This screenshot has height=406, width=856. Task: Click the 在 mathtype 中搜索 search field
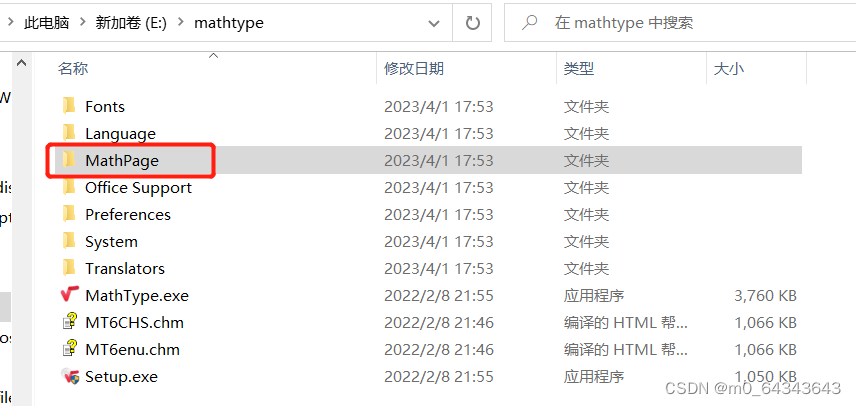pos(680,23)
